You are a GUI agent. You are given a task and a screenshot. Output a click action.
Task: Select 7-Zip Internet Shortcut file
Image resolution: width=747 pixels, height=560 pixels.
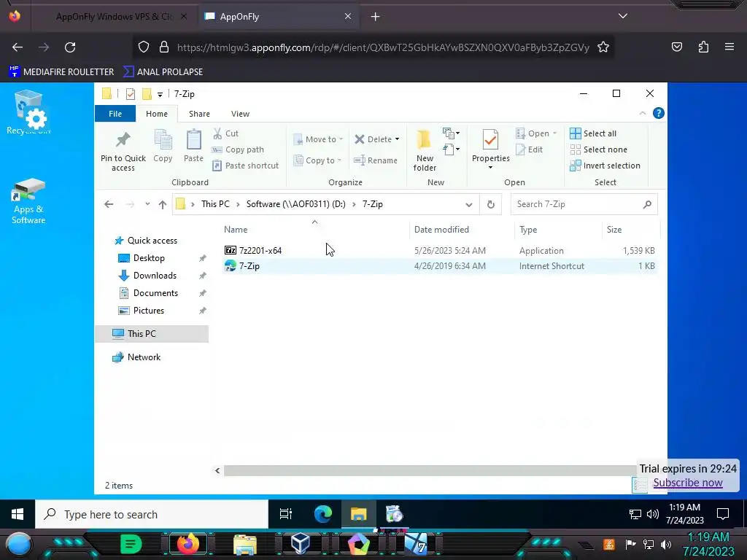tap(440, 266)
